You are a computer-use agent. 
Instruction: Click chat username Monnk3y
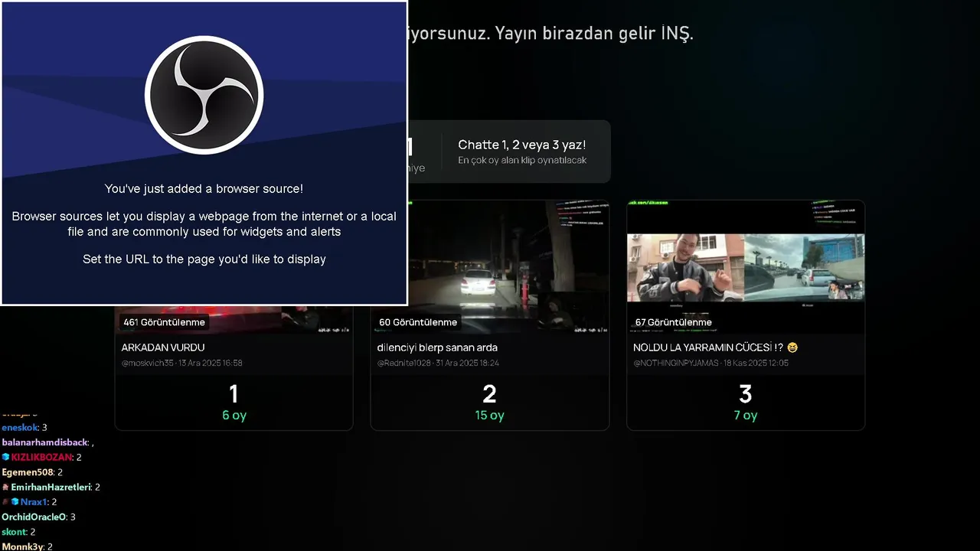[x=23, y=546]
